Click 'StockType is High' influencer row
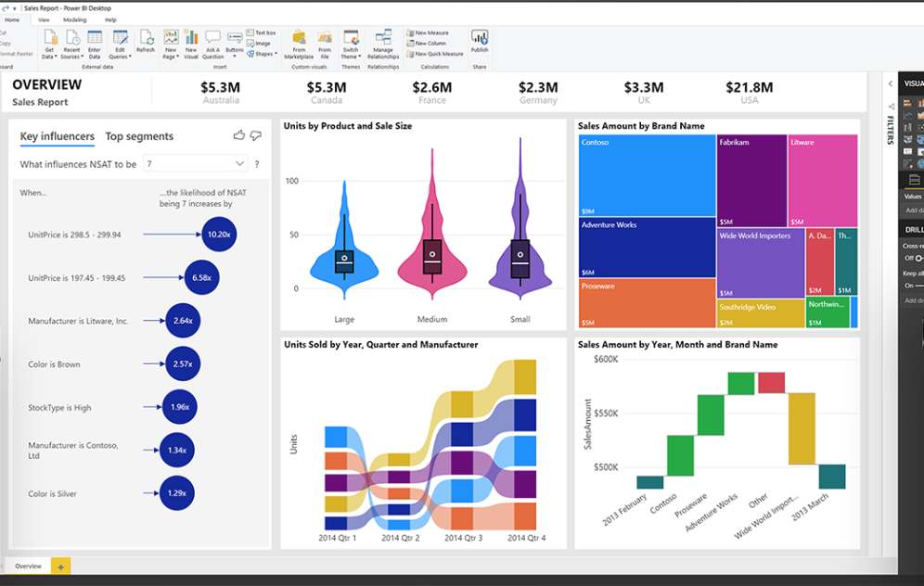This screenshot has width=924, height=586. click(x=112, y=407)
